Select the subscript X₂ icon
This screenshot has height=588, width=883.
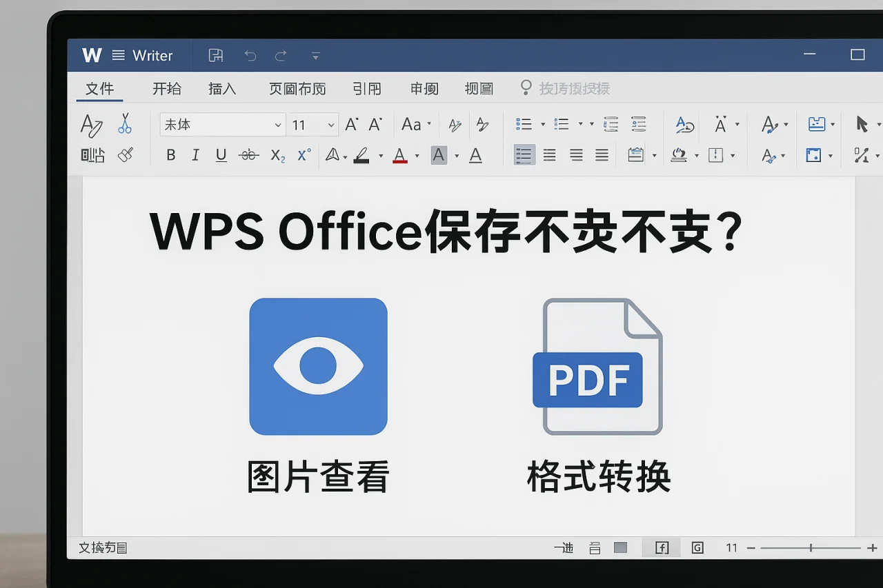tap(277, 155)
